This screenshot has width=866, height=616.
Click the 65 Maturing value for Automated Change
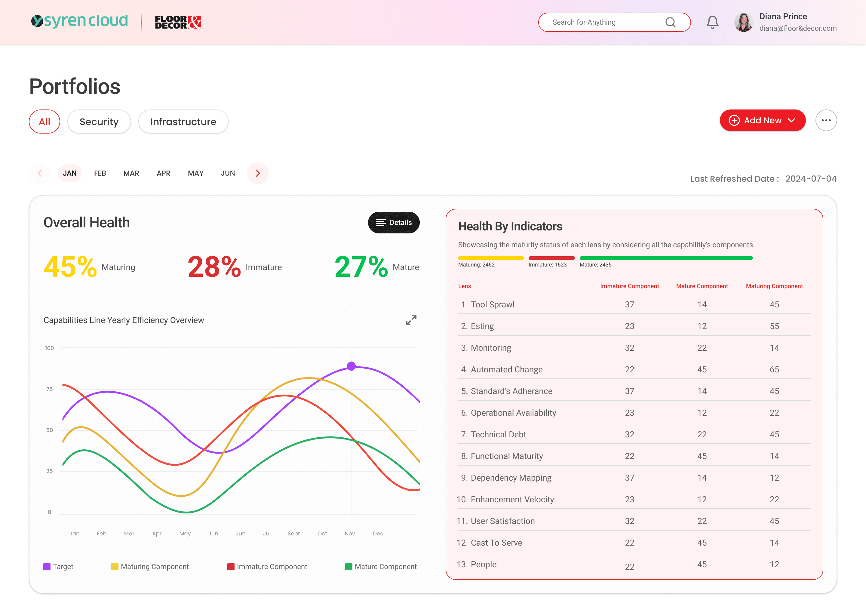[774, 369]
